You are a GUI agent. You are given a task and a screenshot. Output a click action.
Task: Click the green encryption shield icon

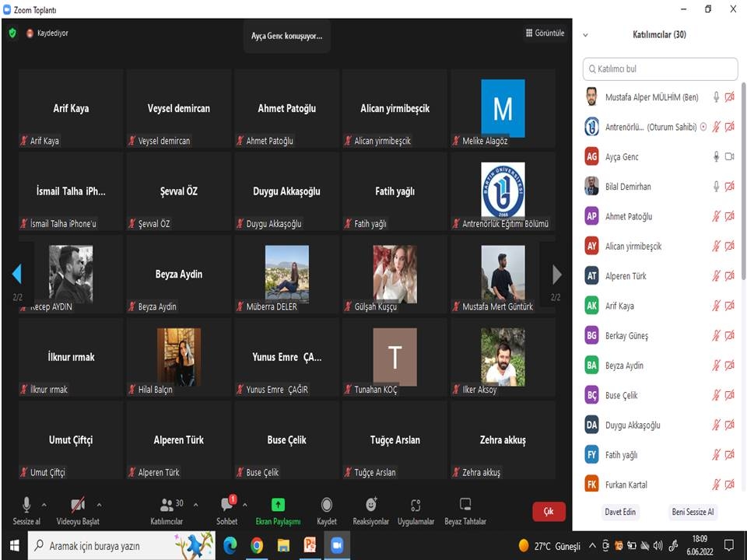[12, 33]
